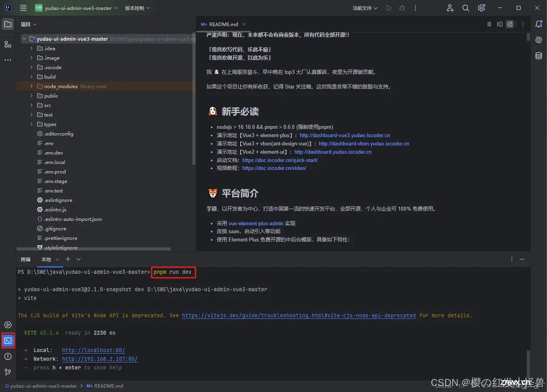
Task: Expand the types folder
Action: coord(32,124)
